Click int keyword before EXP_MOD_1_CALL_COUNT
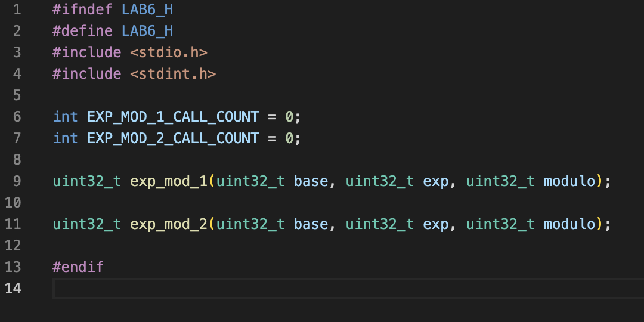644x322 pixels. (66, 117)
